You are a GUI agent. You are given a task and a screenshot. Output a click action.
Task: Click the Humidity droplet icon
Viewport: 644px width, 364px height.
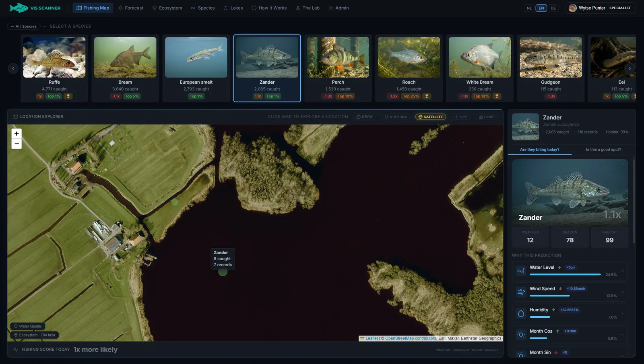(521, 313)
